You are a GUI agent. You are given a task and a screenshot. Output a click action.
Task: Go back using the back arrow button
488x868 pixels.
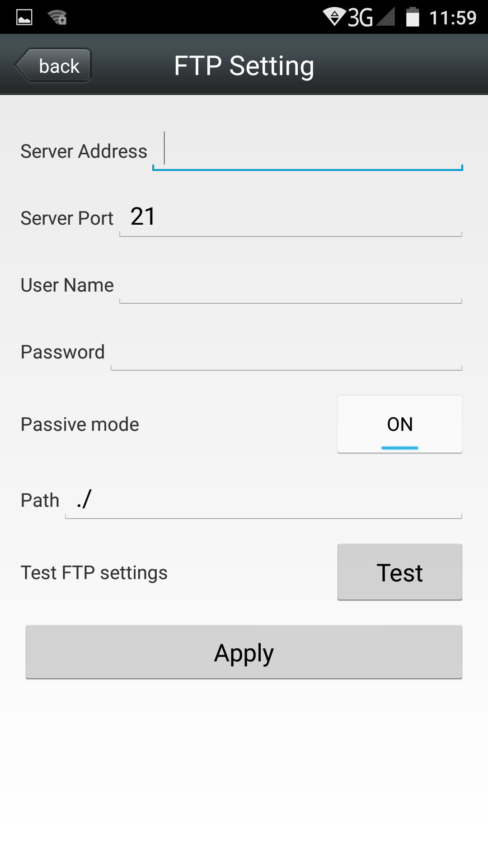point(54,66)
